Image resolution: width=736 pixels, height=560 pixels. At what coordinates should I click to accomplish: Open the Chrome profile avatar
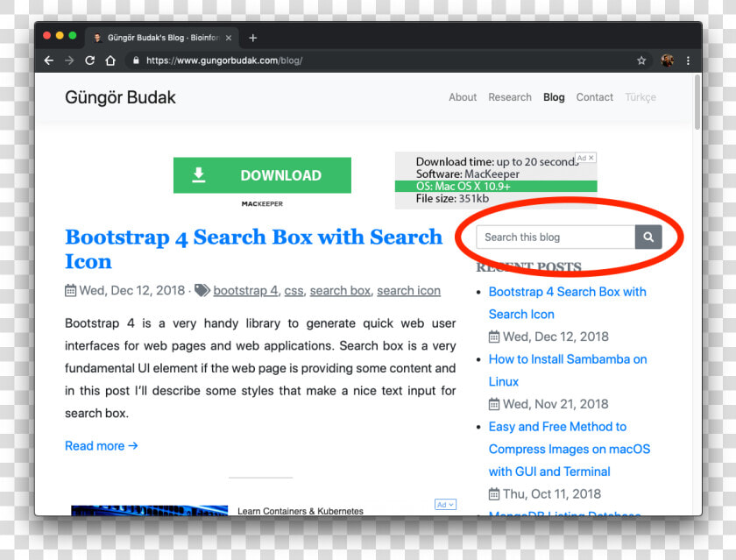point(667,60)
